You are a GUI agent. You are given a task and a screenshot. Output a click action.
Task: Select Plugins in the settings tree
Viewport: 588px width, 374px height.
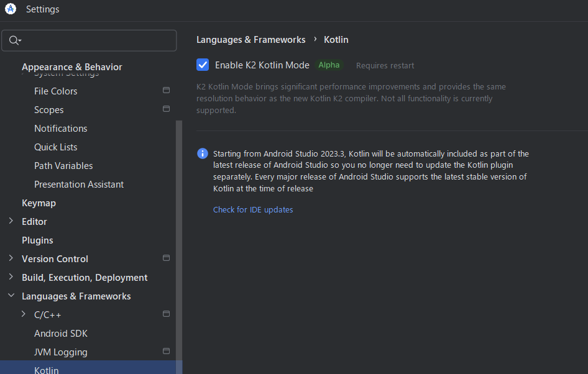37,240
